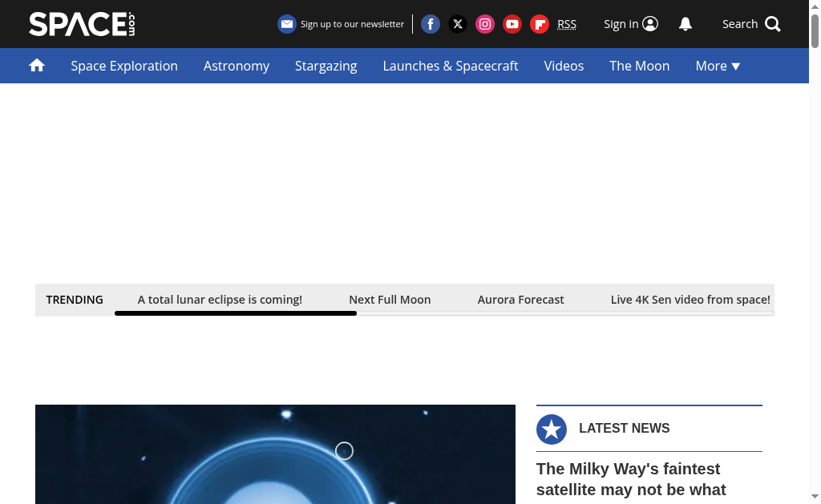
Task: Click the featured planet rings article image
Action: (x=276, y=454)
